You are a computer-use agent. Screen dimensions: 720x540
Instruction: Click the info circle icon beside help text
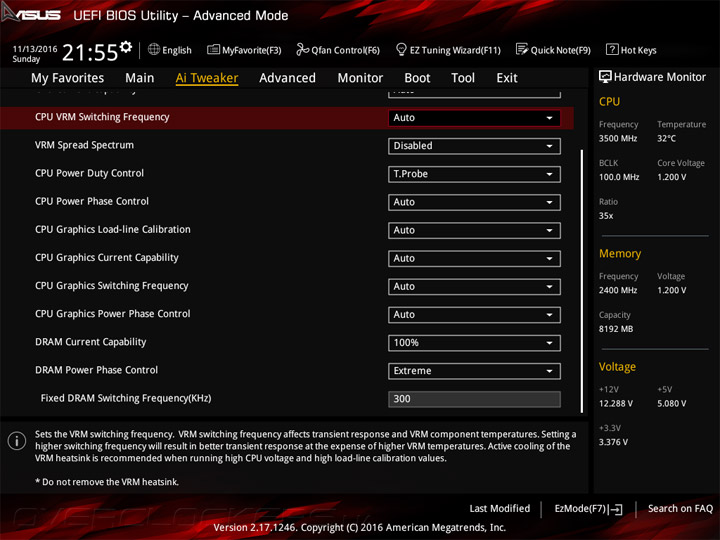pyautogui.click(x=17, y=441)
